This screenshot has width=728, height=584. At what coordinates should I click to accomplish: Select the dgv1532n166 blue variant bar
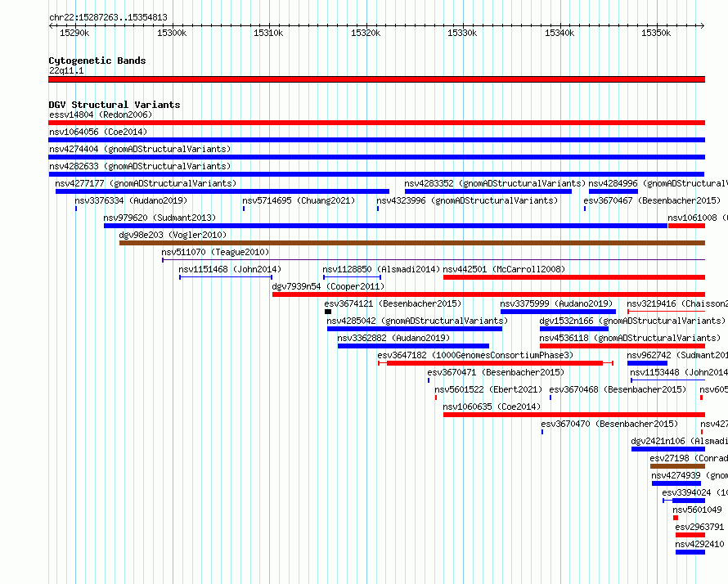coord(574,329)
